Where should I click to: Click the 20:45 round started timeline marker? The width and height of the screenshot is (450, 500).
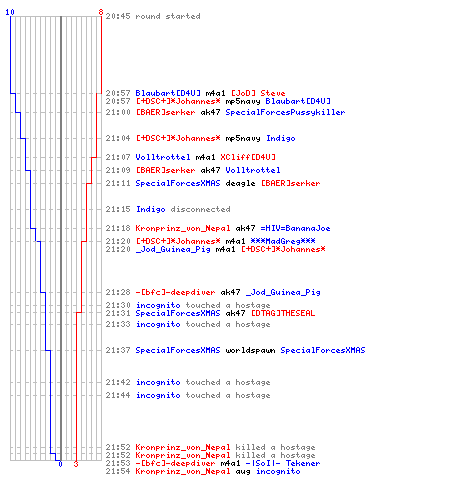(153, 16)
